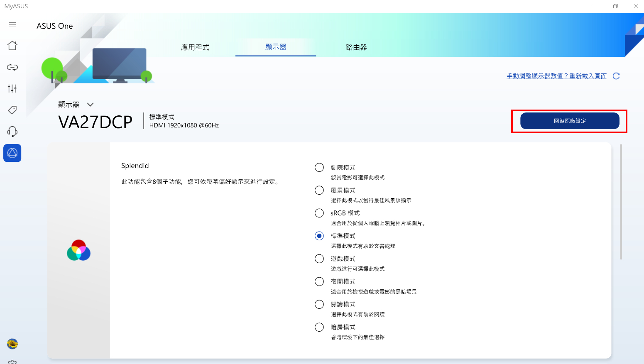
Task: Select sRGB 模式 radio button
Action: coord(319,213)
